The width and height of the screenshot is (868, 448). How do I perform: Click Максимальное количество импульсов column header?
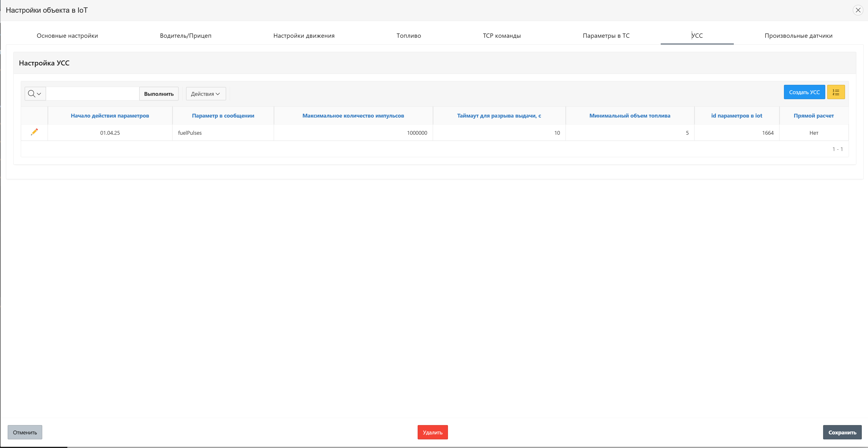click(x=353, y=116)
